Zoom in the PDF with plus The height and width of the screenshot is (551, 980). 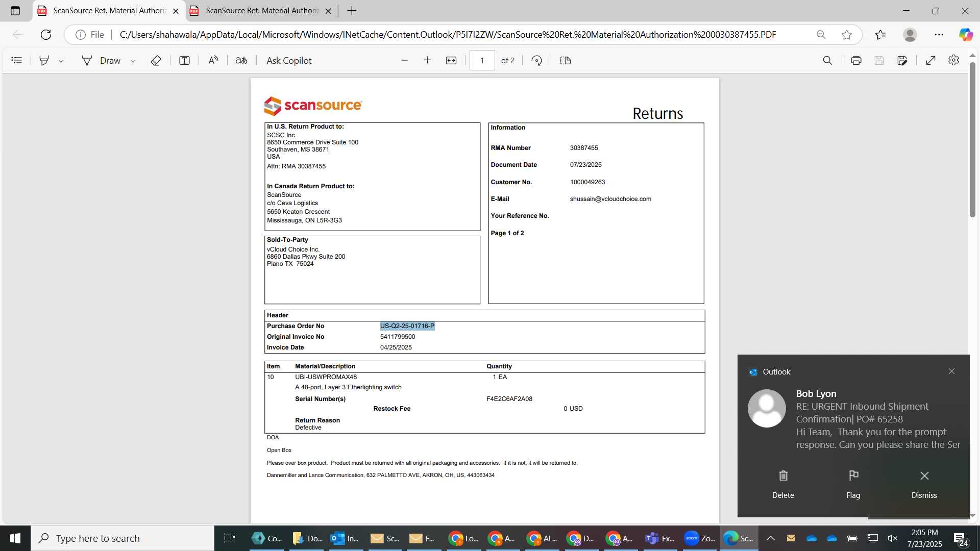point(427,61)
